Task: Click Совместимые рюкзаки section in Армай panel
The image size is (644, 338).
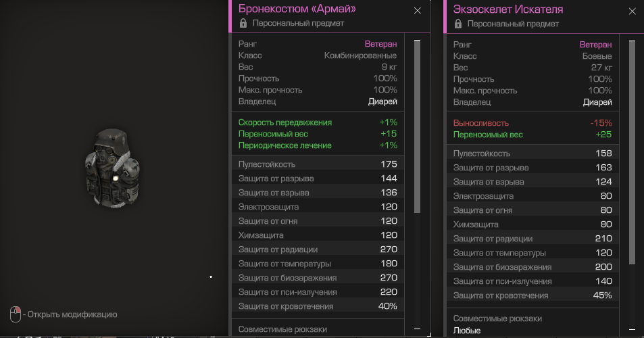Action: pos(282,329)
